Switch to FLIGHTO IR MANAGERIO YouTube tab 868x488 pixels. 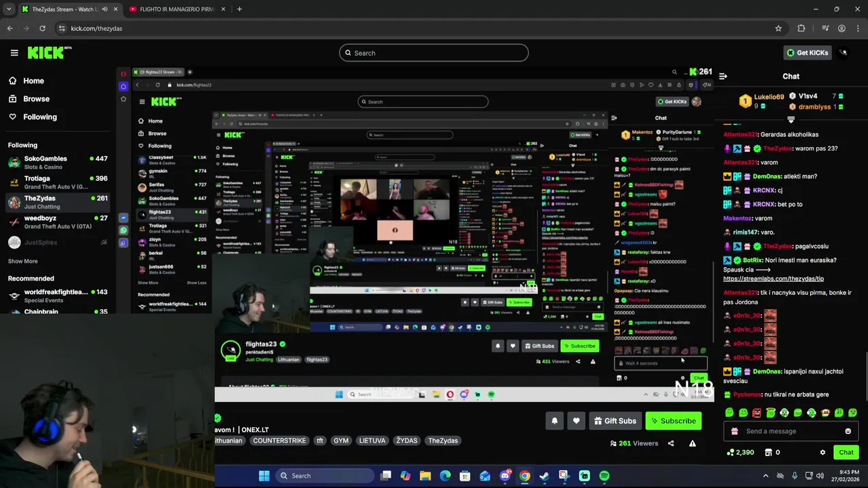pyautogui.click(x=176, y=9)
